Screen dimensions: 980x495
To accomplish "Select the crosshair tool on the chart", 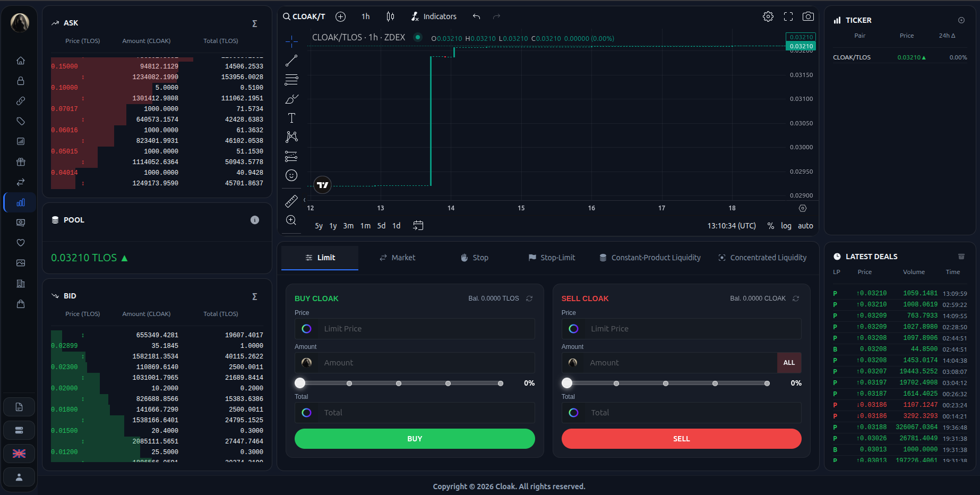I will 291,40.
